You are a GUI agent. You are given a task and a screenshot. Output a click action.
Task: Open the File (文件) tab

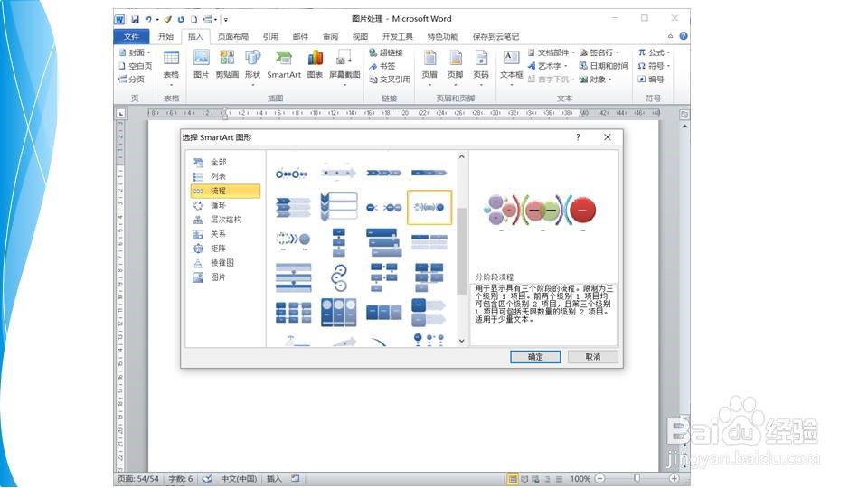[131, 36]
